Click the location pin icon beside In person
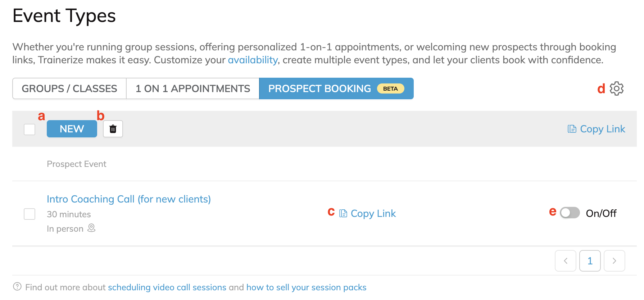644x300 pixels. (x=92, y=228)
